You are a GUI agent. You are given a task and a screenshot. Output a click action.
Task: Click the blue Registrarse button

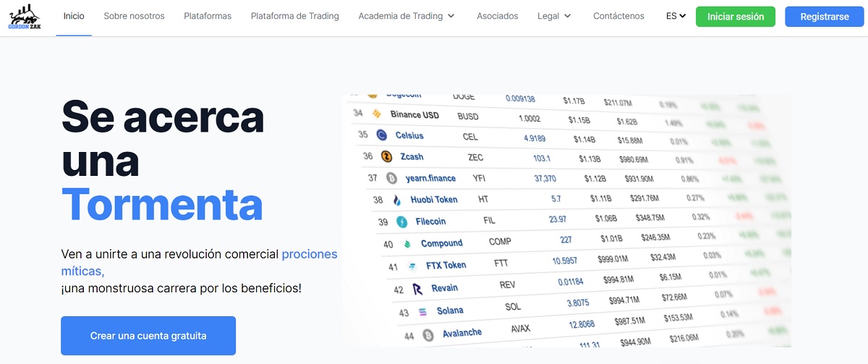pyautogui.click(x=824, y=17)
